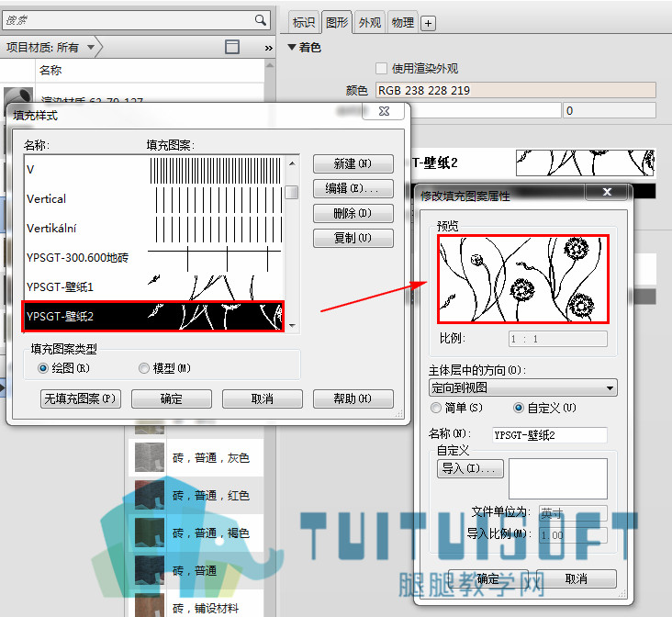Collapse the 着色 section
The image size is (672, 617).
[292, 47]
